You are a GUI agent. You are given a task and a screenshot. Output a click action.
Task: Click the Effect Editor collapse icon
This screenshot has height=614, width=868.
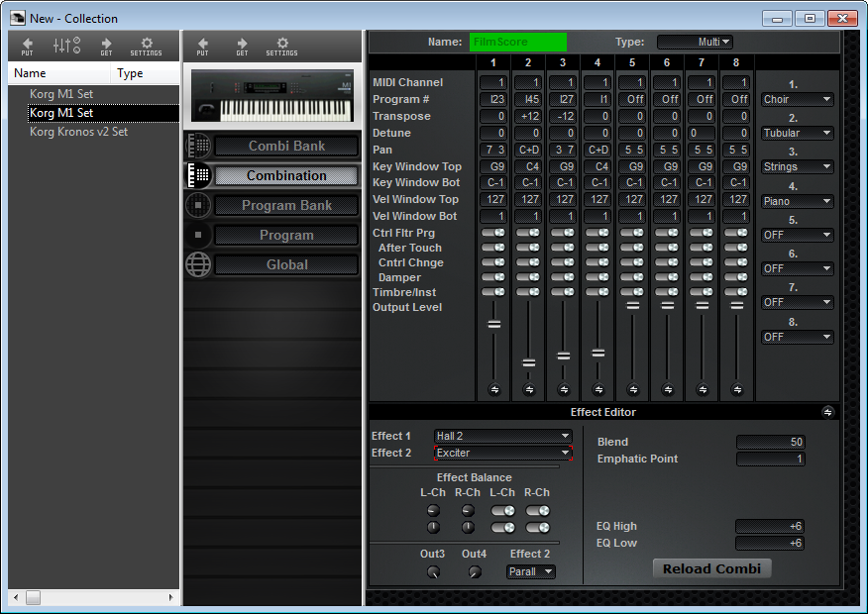point(827,412)
